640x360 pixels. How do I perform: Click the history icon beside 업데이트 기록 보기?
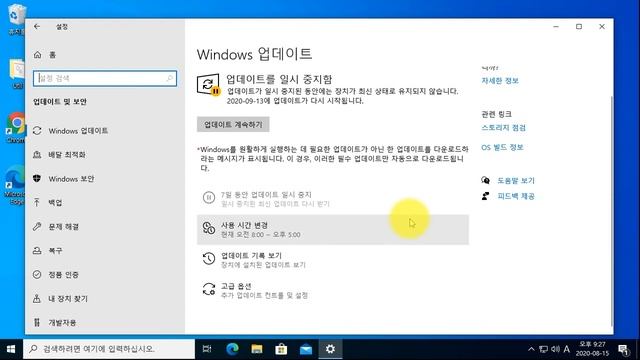click(209, 259)
